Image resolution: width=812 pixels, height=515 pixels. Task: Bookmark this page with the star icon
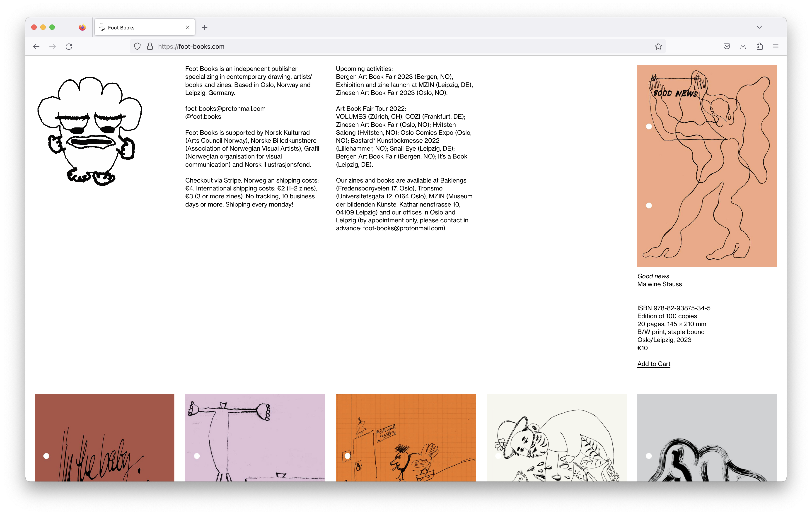[x=658, y=46]
